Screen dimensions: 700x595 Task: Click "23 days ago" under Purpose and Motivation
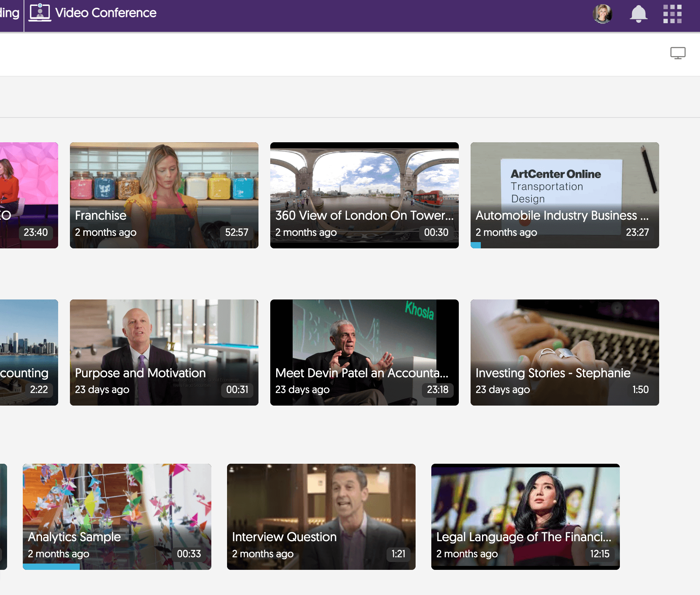pos(102,389)
